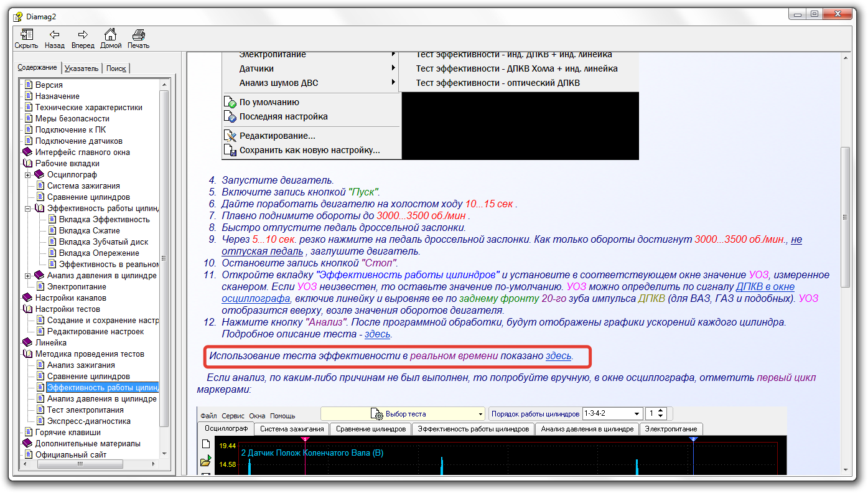Image resolution: width=868 pixels, height=493 pixels.
Task: Click 'здесь' link in the real-time test sentence
Action: coord(559,356)
